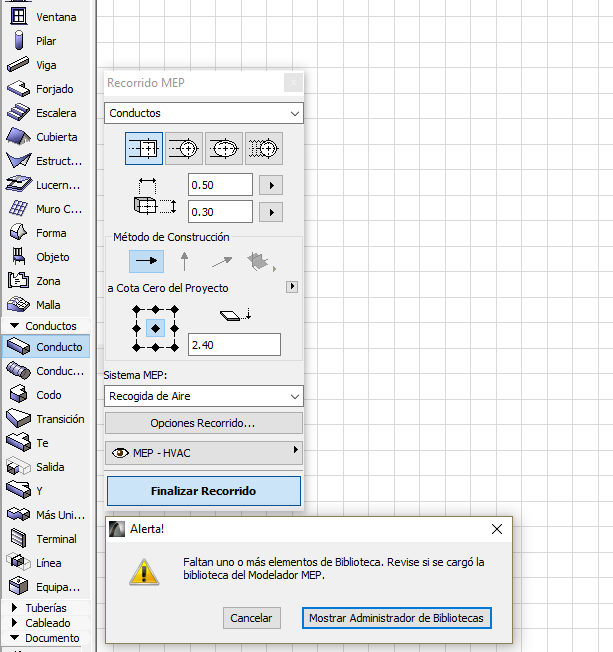
Task: Select the round Conduc... flexible duct tool
Action: click(x=46, y=371)
